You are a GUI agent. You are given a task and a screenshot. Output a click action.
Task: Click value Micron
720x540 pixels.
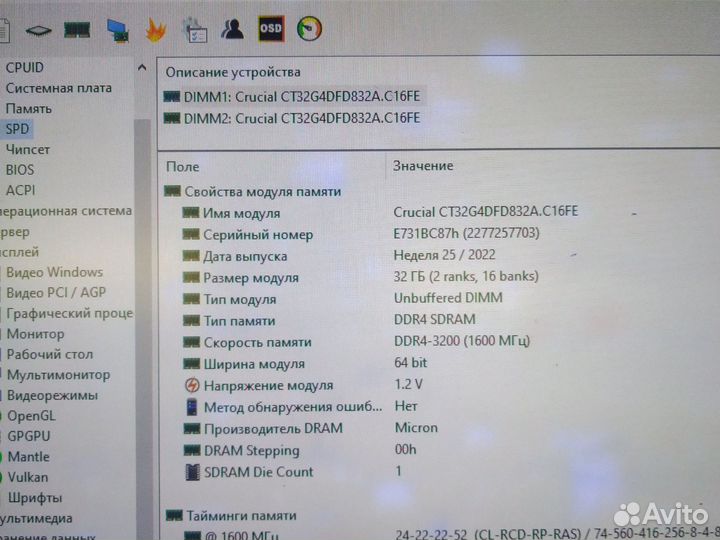[x=416, y=428]
